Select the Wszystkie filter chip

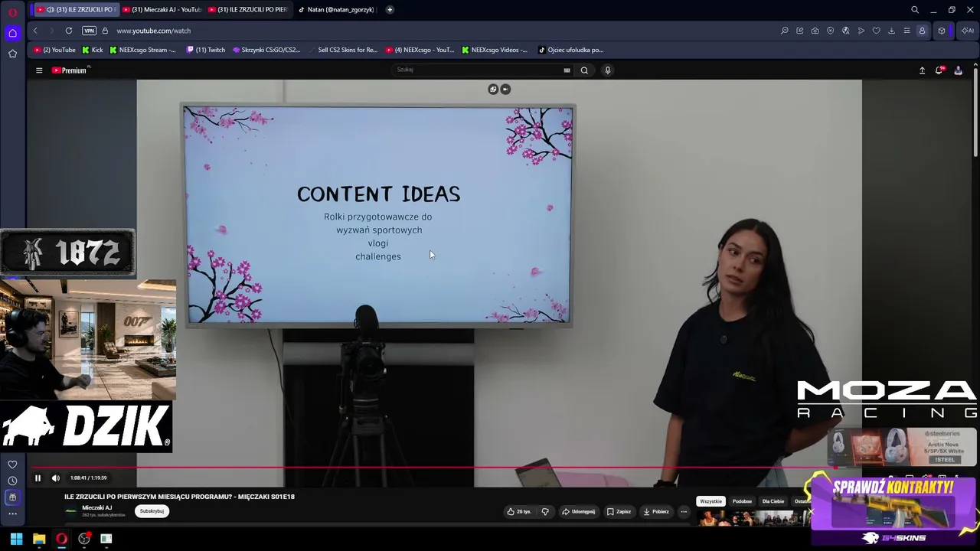[x=710, y=501]
